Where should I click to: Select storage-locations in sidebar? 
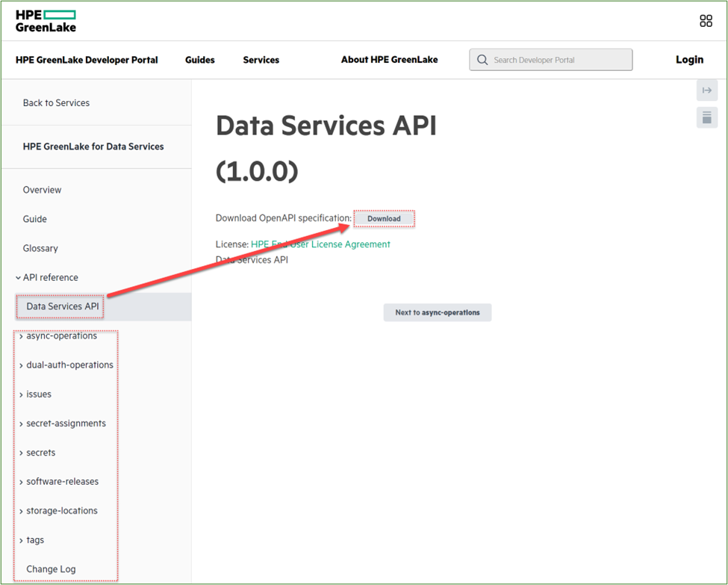[x=62, y=510]
